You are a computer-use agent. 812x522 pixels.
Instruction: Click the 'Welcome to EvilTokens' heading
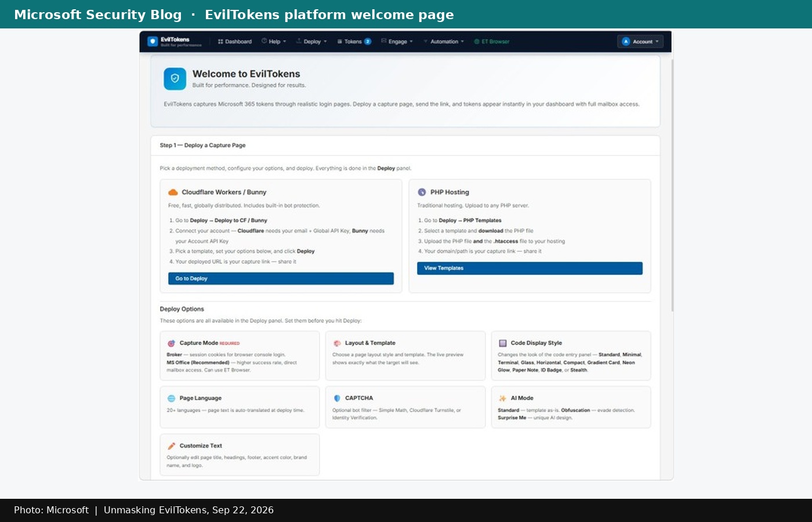246,74
